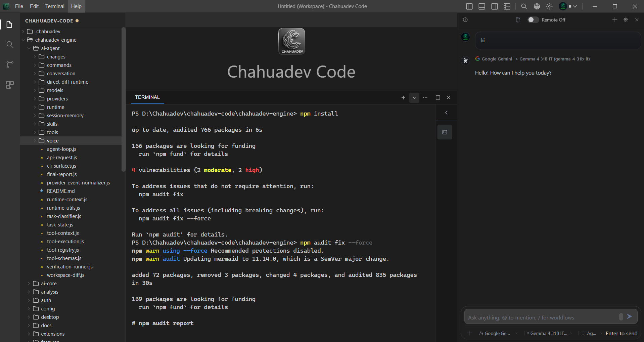The width and height of the screenshot is (644, 342).
Task: Open the Gemma 4 31B IT model dropdown
Action: [x=549, y=333]
